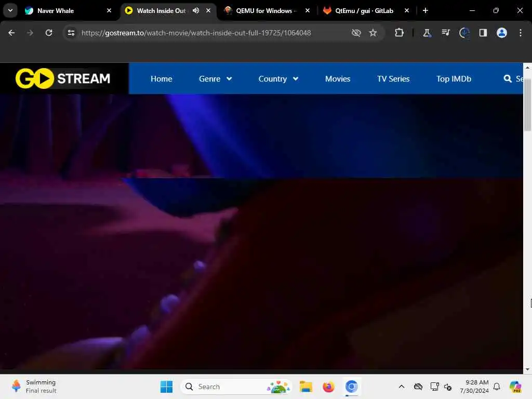Mute the Watch Inside Out tab audio
This screenshot has height=399, width=532.
196,10
